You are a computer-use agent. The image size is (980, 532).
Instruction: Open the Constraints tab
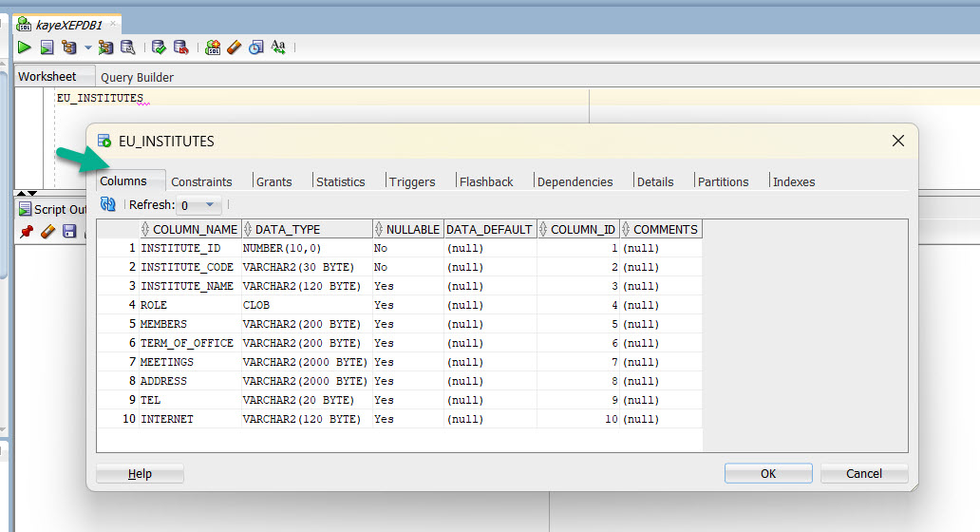[x=201, y=181]
